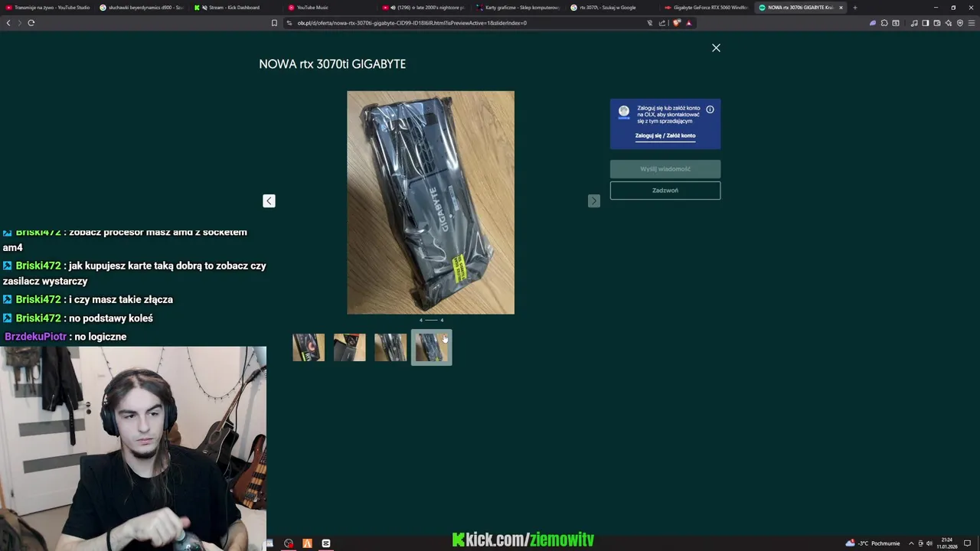Switch to słuchawki beyerdynamics Google tab
The image size is (980, 551).
[x=142, y=8]
